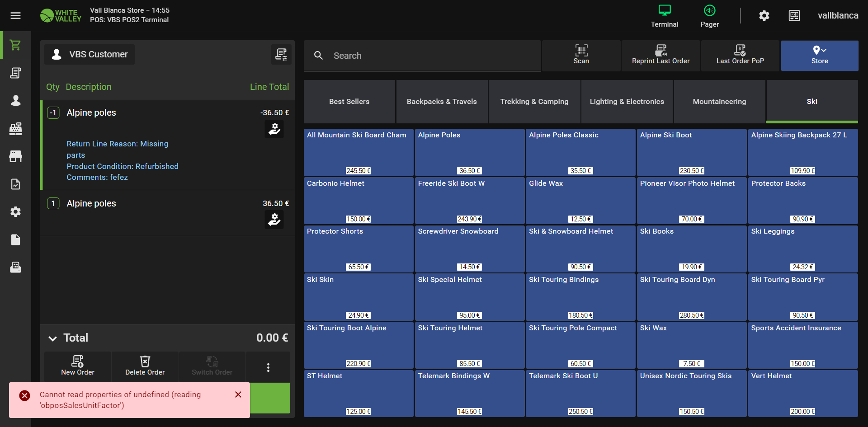The height and width of the screenshot is (427, 868).
Task: Click the shopping cart sidebar icon
Action: click(15, 45)
